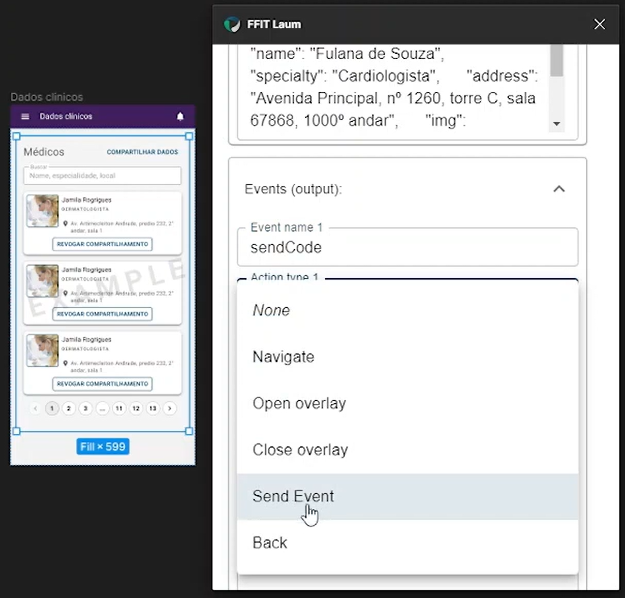Click the first REVOGAR COMPARTILHAMENTO button
This screenshot has height=598, width=625.
coord(102,244)
